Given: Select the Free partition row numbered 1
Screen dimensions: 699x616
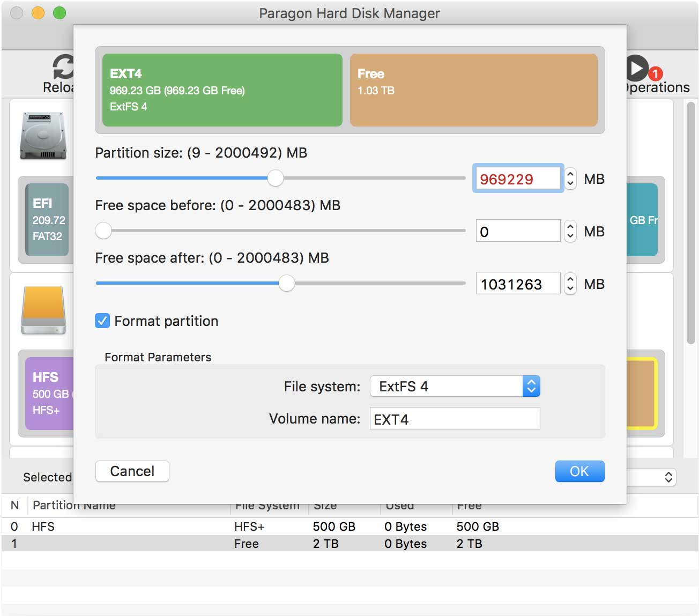Looking at the screenshot, I should click(349, 544).
